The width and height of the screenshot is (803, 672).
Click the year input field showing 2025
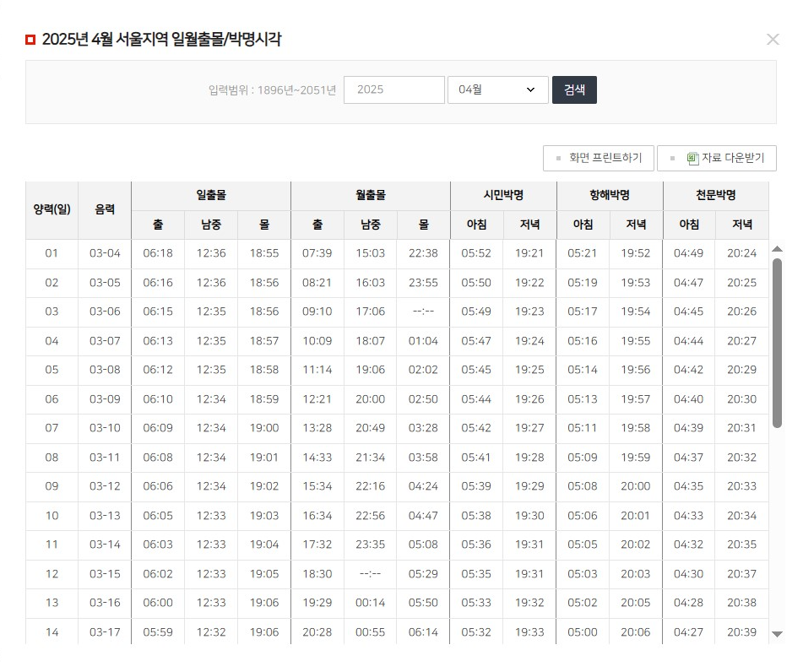(x=394, y=89)
